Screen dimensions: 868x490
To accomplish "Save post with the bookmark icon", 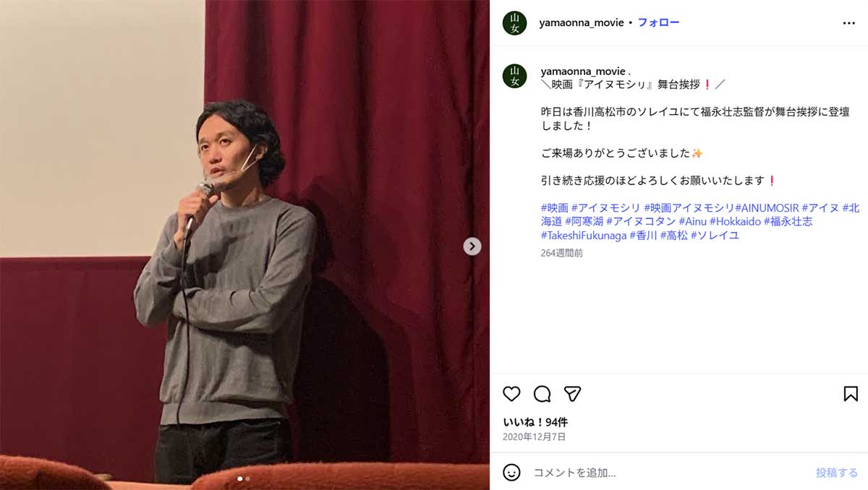I will pos(851,394).
